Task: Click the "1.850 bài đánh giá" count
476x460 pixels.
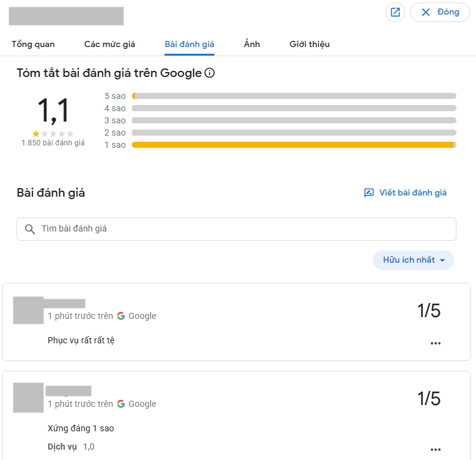Action: [x=53, y=143]
